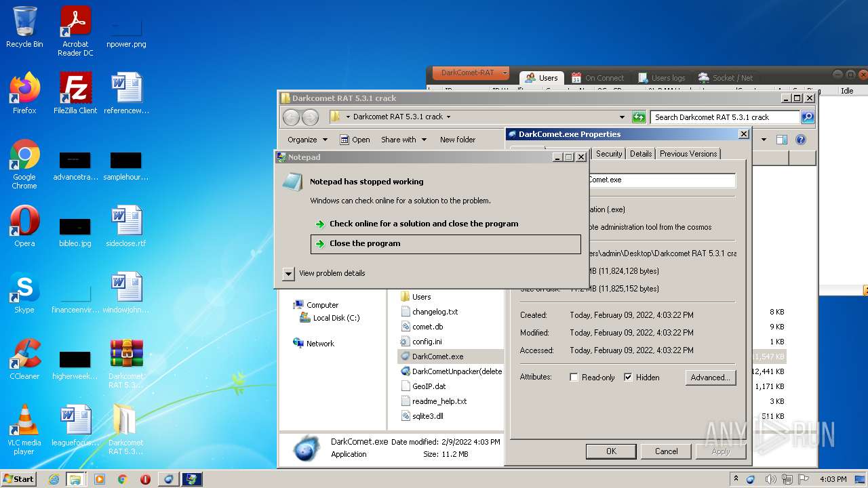The width and height of the screenshot is (868, 488).
Task: Click Windows Media Player taskbar icon
Action: point(100,479)
